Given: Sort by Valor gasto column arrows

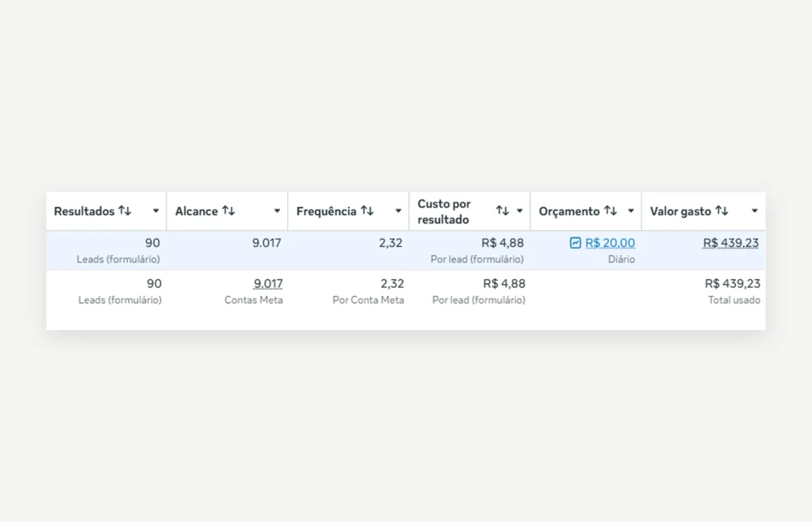Looking at the screenshot, I should [x=722, y=211].
